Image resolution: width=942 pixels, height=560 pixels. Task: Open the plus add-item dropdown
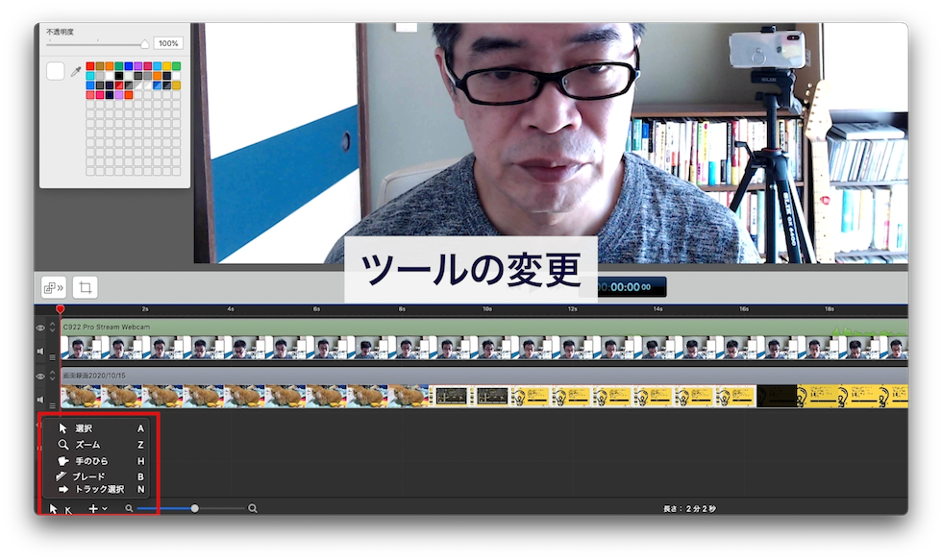[x=97, y=508]
